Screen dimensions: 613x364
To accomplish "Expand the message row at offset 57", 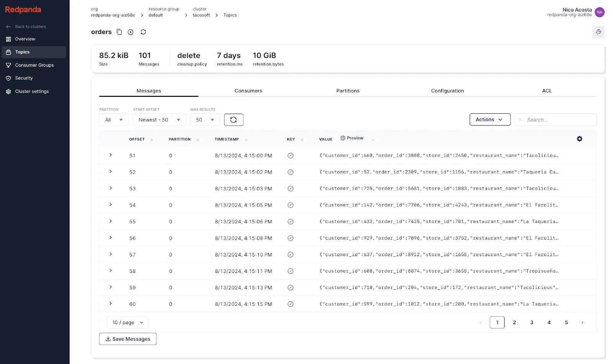I will [x=111, y=254].
